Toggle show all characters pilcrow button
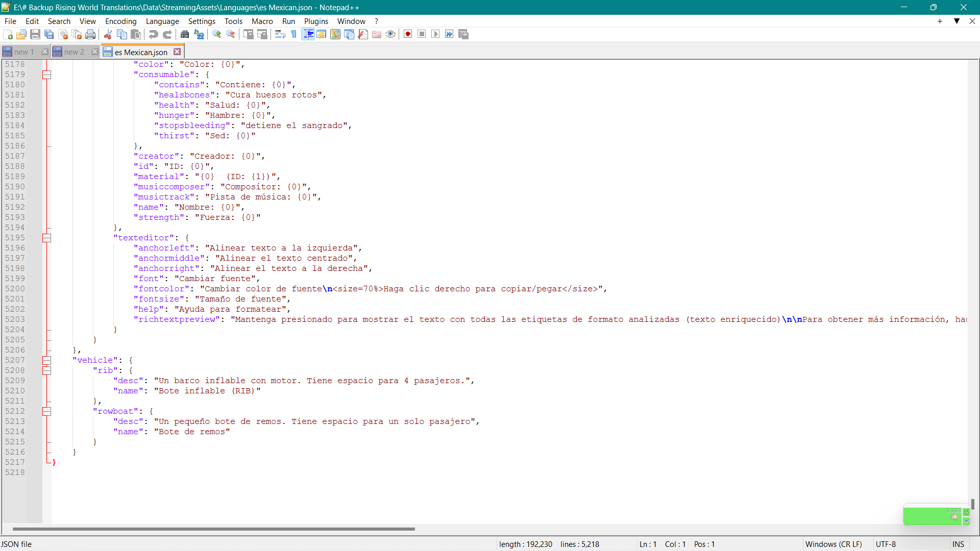980x551 pixels. click(x=294, y=34)
